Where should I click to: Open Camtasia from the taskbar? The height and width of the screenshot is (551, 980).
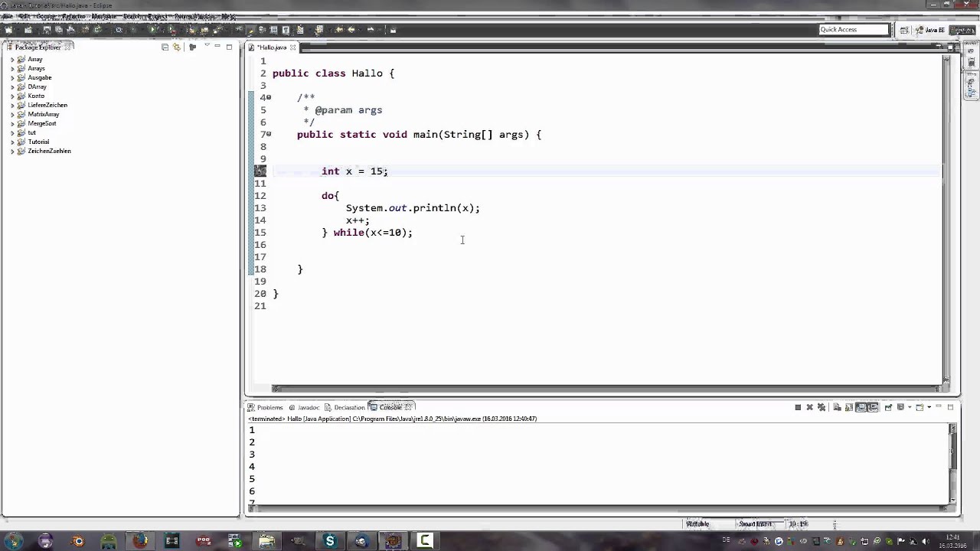[x=425, y=541]
